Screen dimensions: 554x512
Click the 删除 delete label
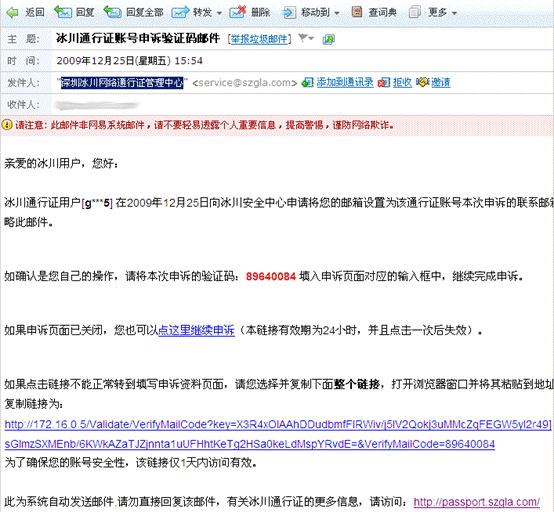(x=260, y=13)
